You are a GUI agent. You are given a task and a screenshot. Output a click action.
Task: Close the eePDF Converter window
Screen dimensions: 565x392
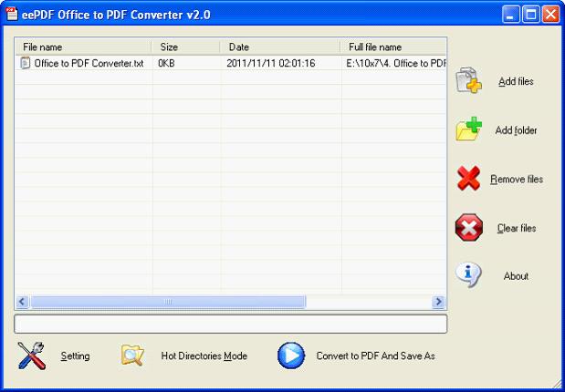[551, 15]
